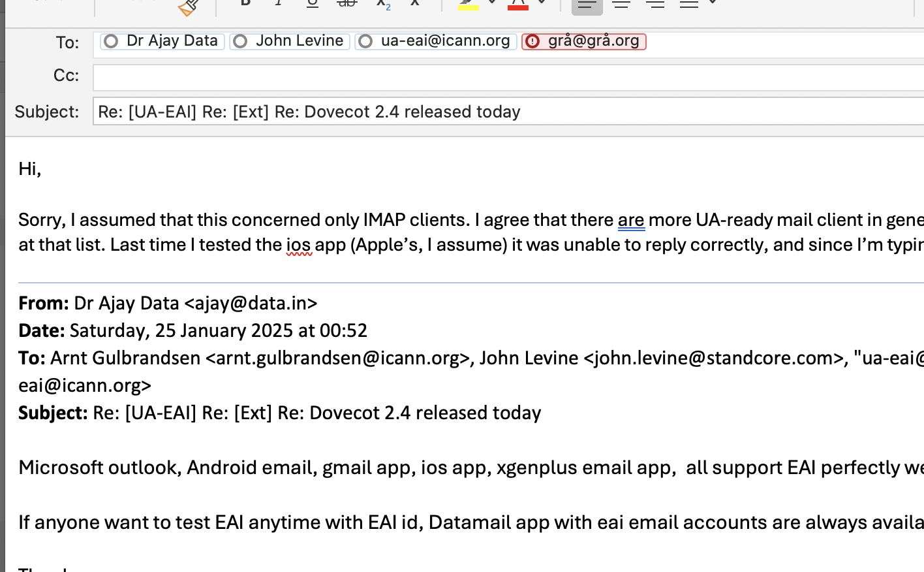
Task: Click the red warning icon on grå@grå.org
Action: [532, 41]
